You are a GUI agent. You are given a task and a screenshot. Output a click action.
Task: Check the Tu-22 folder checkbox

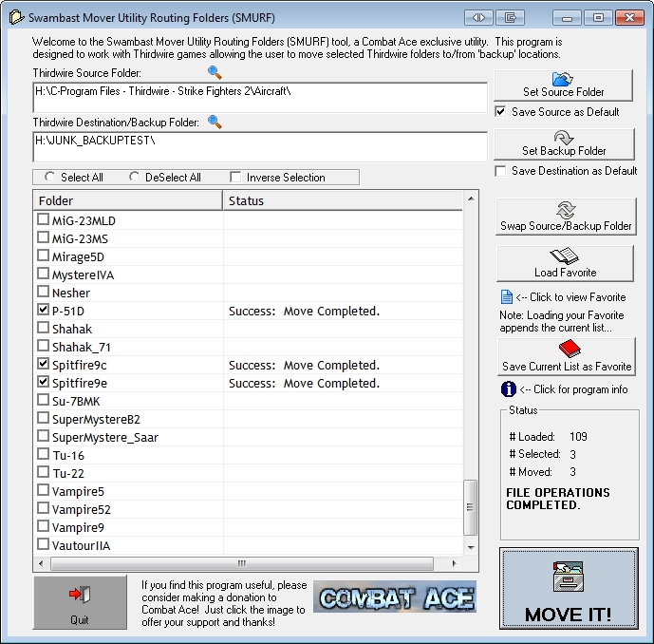[x=43, y=472]
